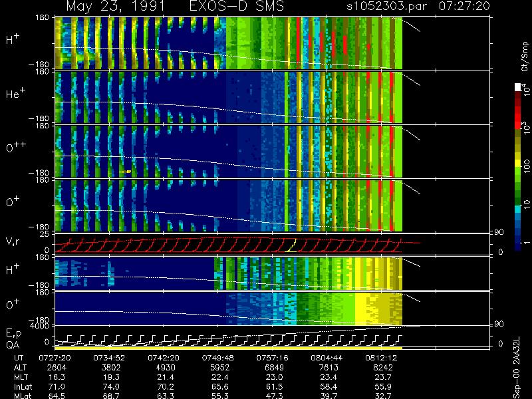Click the 'MLat' row label
This screenshot has width=532, height=399.
coord(23,396)
